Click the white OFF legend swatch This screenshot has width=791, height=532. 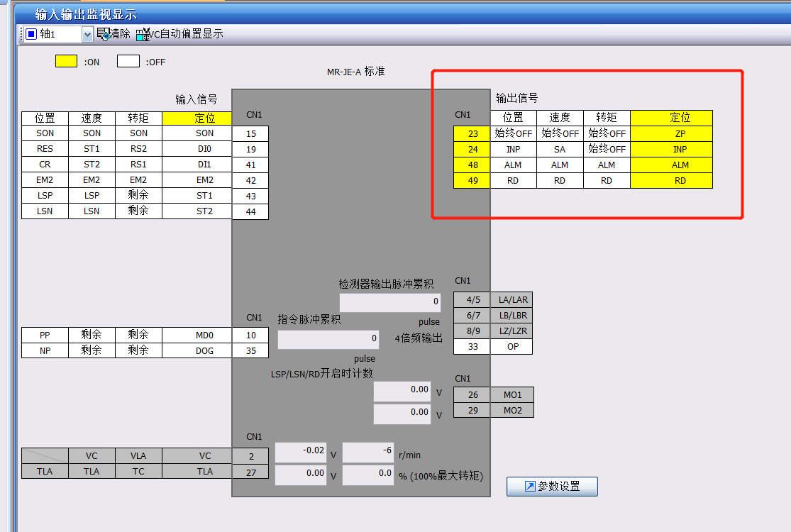[x=128, y=62]
